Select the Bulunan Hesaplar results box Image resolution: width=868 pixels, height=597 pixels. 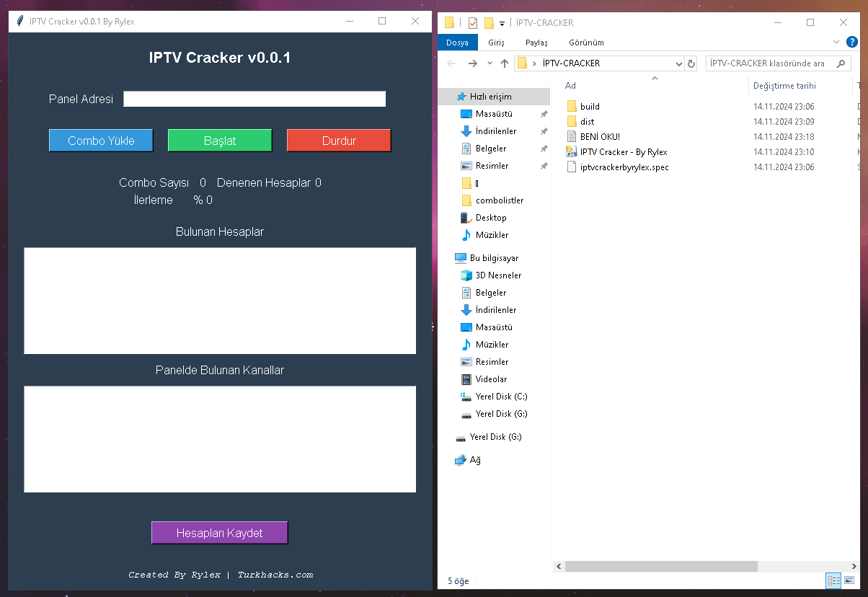pyautogui.click(x=220, y=301)
